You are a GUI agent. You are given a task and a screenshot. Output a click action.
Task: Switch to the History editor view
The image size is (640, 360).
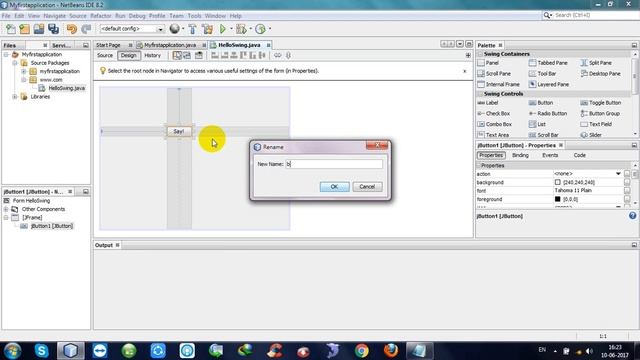click(x=153, y=56)
